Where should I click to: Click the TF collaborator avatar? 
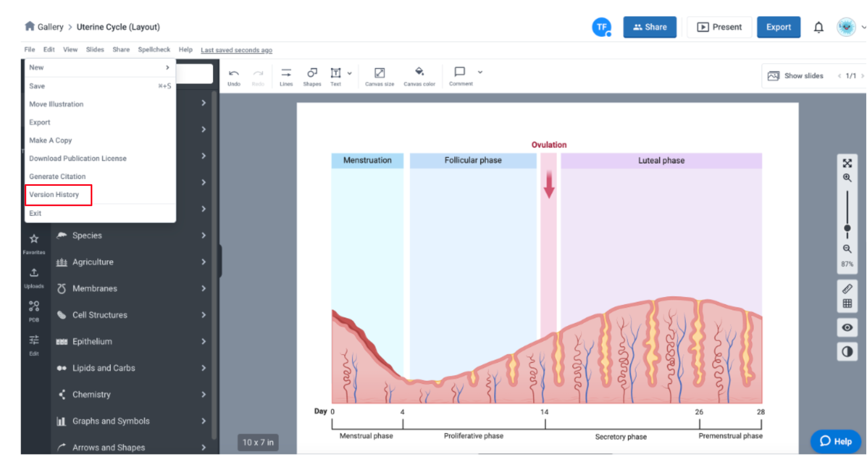(602, 27)
